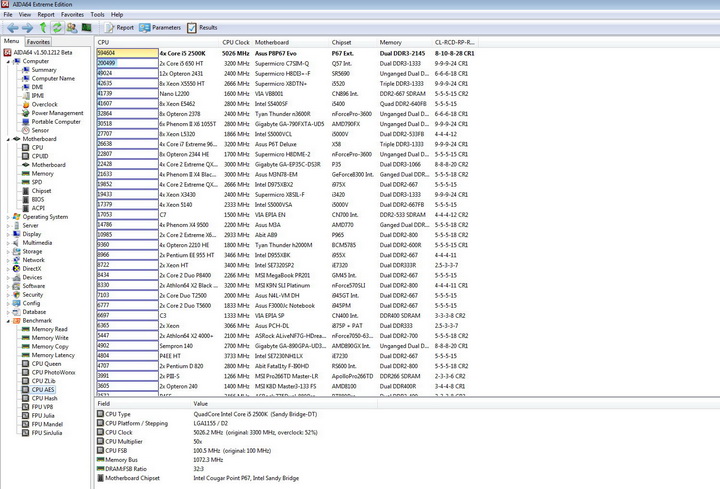Open the CPU Queen benchmark
The width and height of the screenshot is (720, 489).
[x=46, y=364]
